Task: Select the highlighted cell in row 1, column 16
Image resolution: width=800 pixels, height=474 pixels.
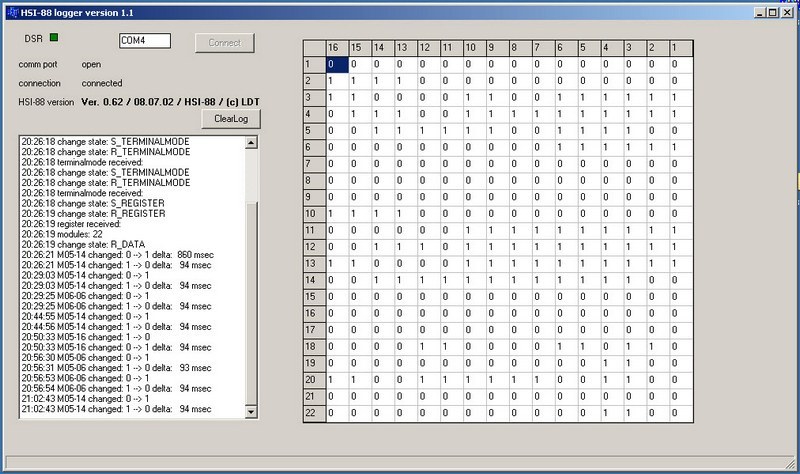Action: 337,64
